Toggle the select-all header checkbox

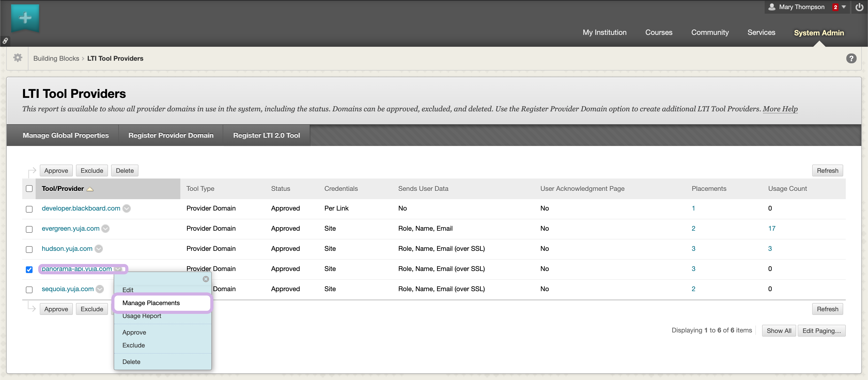click(x=29, y=189)
